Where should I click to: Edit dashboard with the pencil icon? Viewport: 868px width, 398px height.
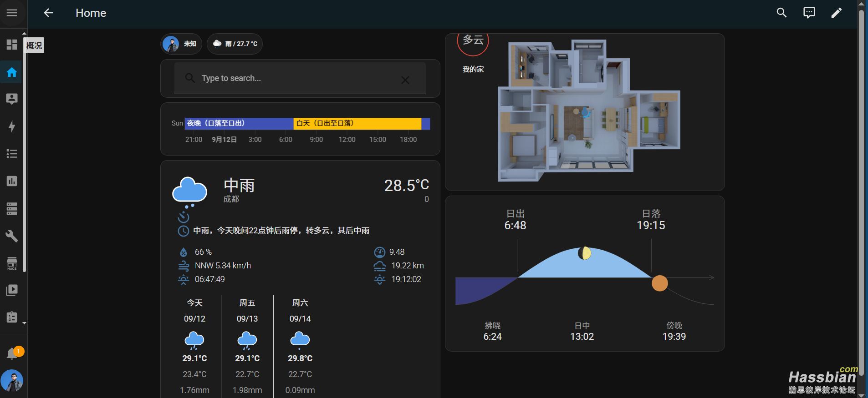(836, 13)
